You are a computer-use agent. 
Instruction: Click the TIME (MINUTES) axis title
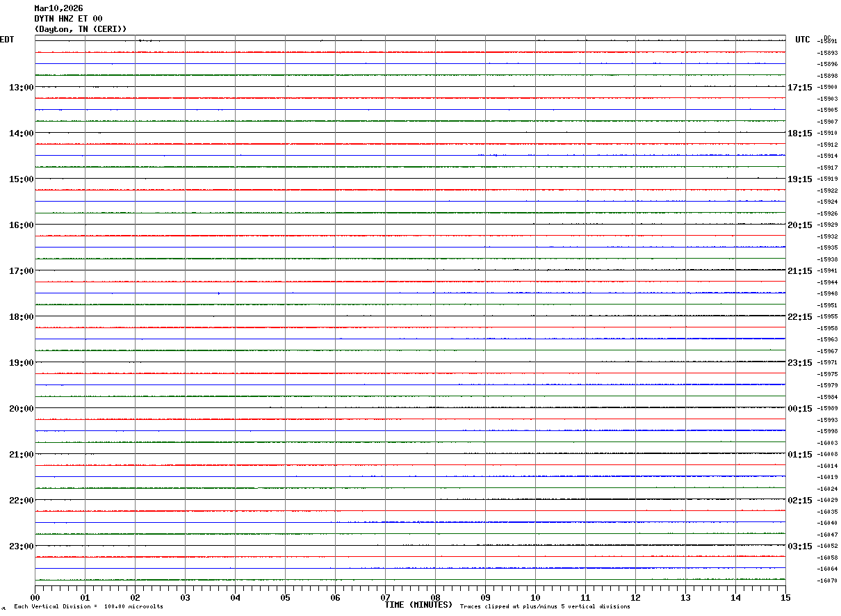pyautogui.click(x=418, y=605)
